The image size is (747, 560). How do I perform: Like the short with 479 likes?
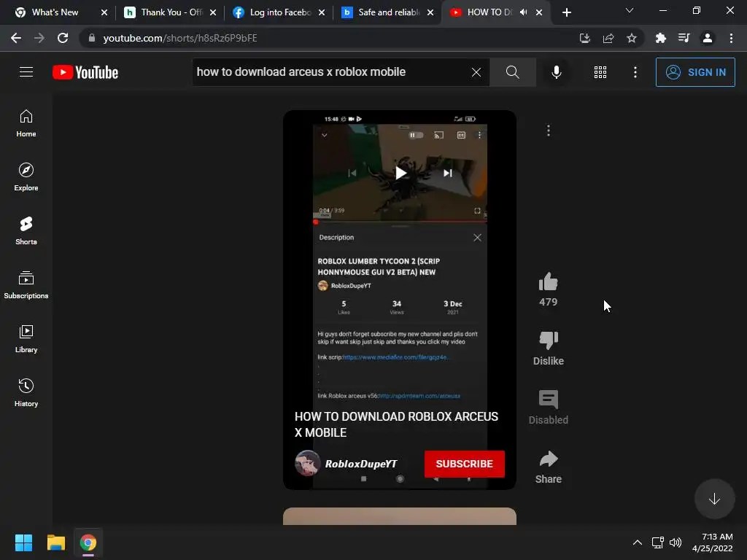(x=549, y=282)
